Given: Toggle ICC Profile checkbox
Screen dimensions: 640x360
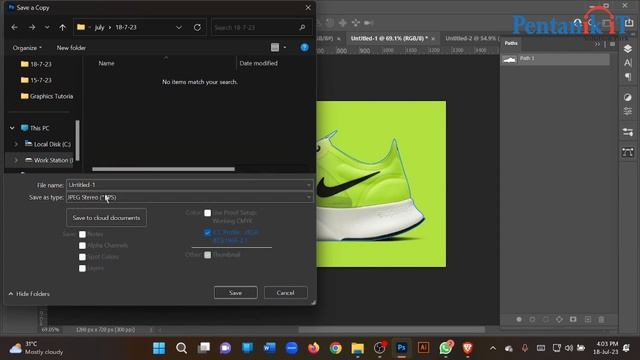Looking at the screenshot, I should click(x=207, y=232).
